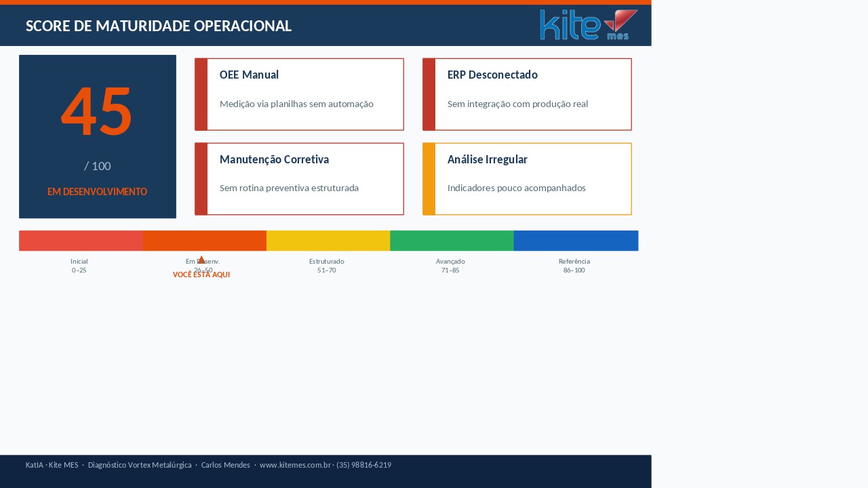Toggle the red bar beside OEE Manual
This screenshot has width=868, height=488.
[200, 94]
